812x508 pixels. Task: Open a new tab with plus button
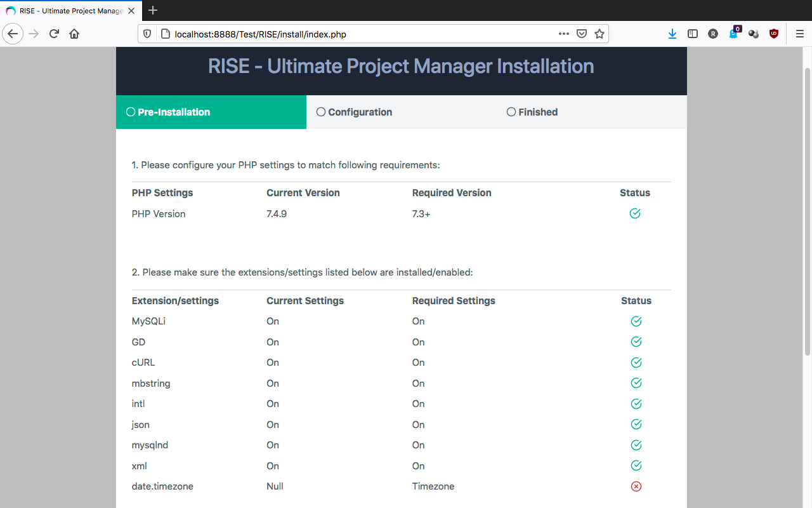[153, 10]
